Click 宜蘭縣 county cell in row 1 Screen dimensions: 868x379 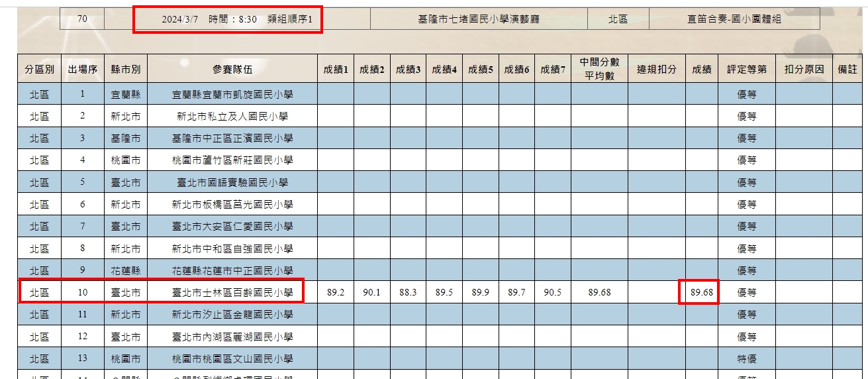coord(126,94)
